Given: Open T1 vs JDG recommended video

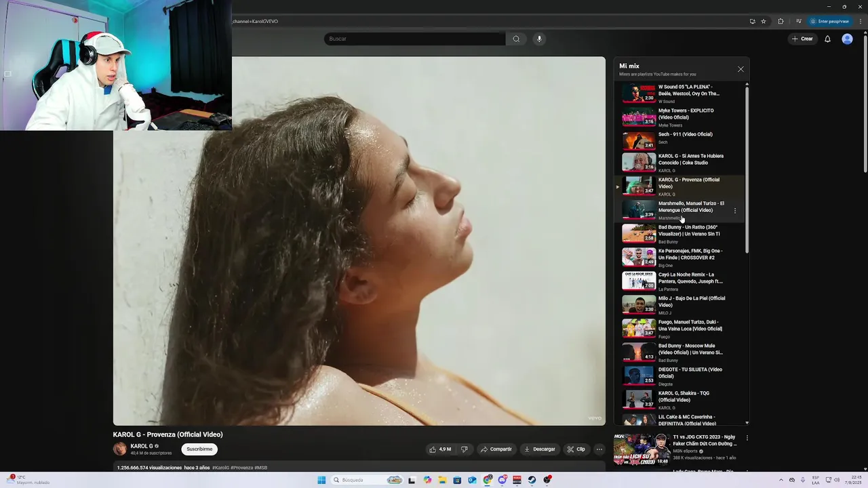Looking at the screenshot, I should coord(676,449).
